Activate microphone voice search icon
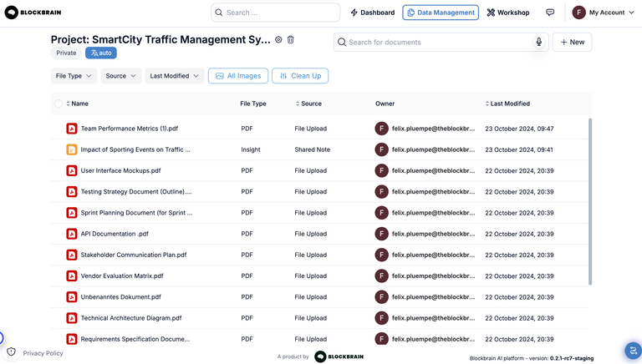 tap(538, 42)
